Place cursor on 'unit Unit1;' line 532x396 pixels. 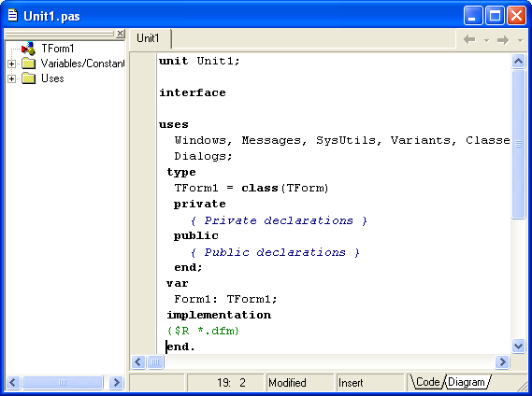[199, 61]
